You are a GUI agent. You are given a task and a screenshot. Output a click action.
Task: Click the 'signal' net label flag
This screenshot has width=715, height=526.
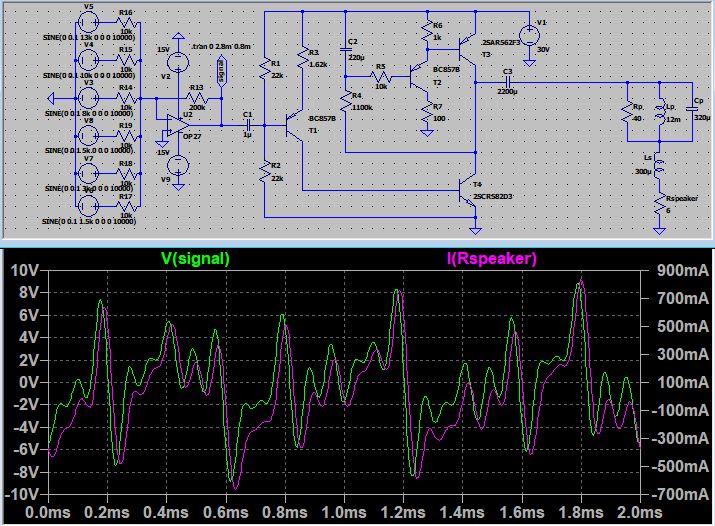pos(221,72)
